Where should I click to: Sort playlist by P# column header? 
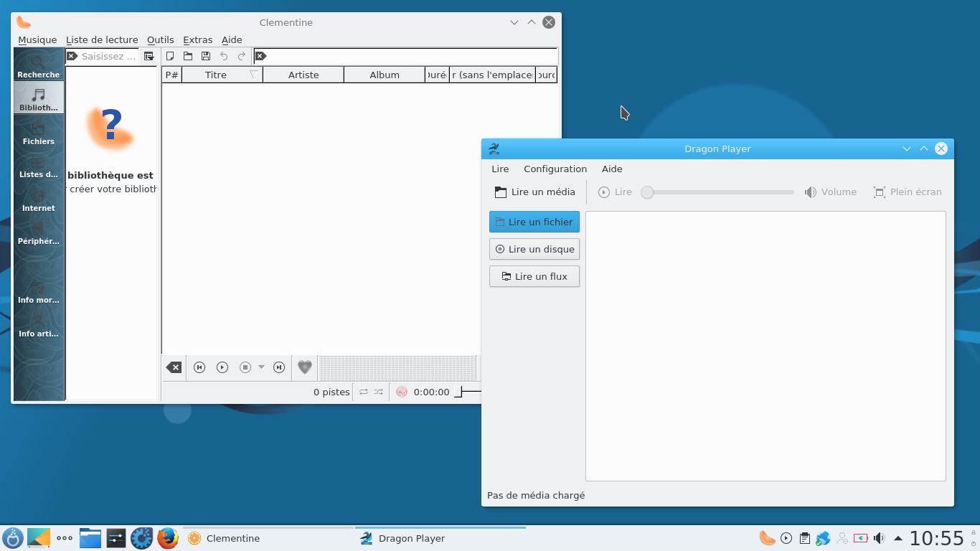172,75
